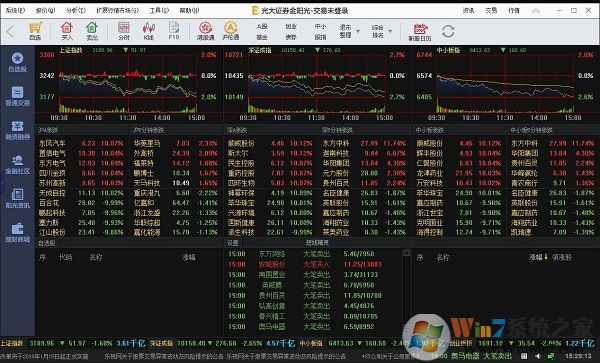The height and width of the screenshot is (363, 600).
Task: Open the 新股日历 new stock calendar icon
Action: [x=420, y=31]
